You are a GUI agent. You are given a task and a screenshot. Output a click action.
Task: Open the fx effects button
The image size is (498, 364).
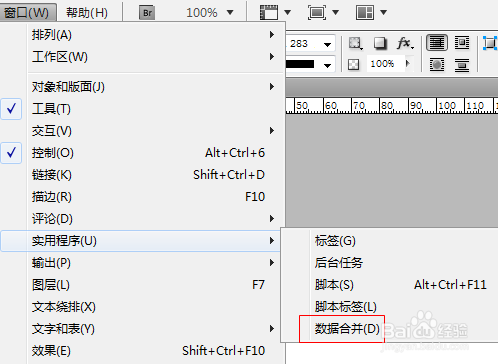click(405, 43)
